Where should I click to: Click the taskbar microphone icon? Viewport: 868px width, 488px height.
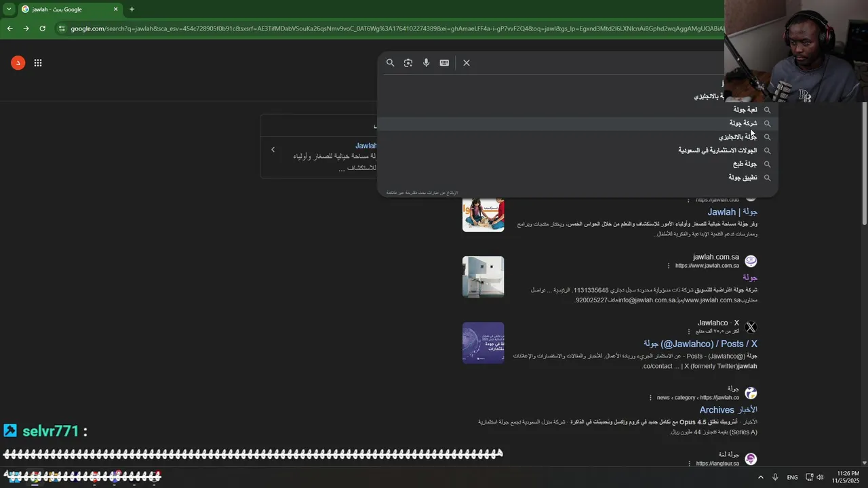click(775, 477)
